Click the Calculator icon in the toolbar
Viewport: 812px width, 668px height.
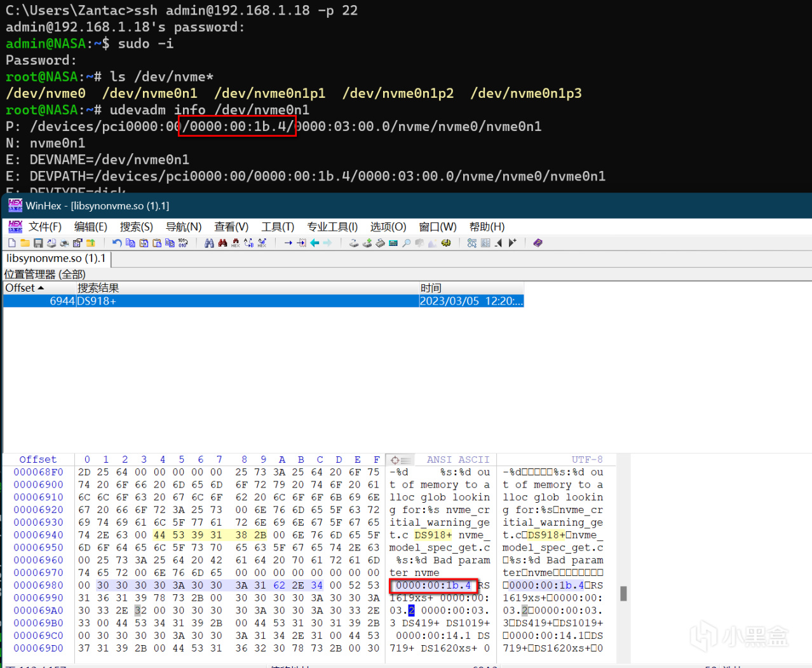[x=393, y=243]
